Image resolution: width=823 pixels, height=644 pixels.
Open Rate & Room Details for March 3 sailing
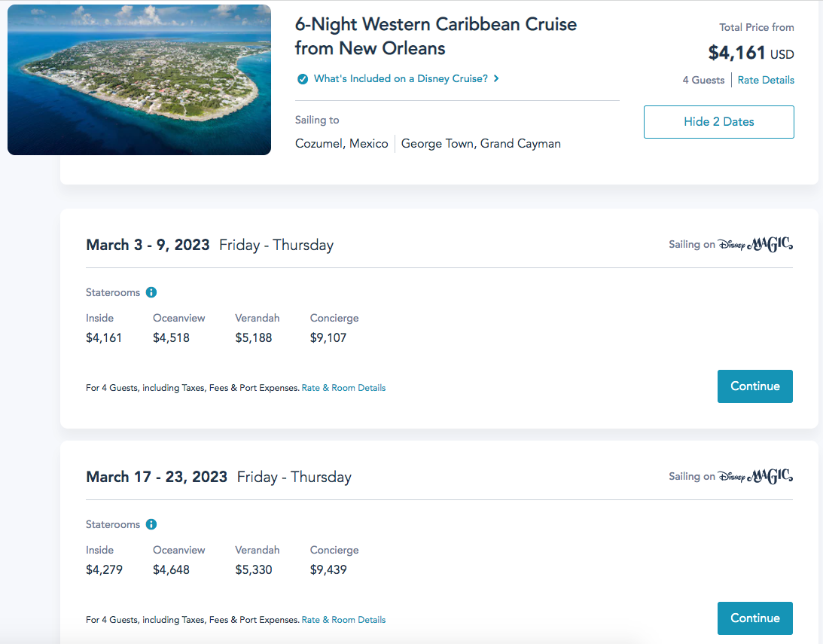(343, 388)
